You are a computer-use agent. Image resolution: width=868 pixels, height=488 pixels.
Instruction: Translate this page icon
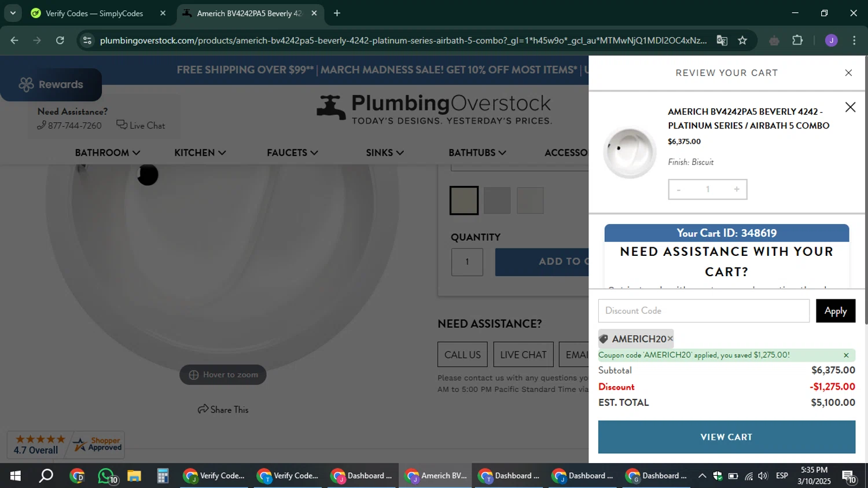(722, 41)
